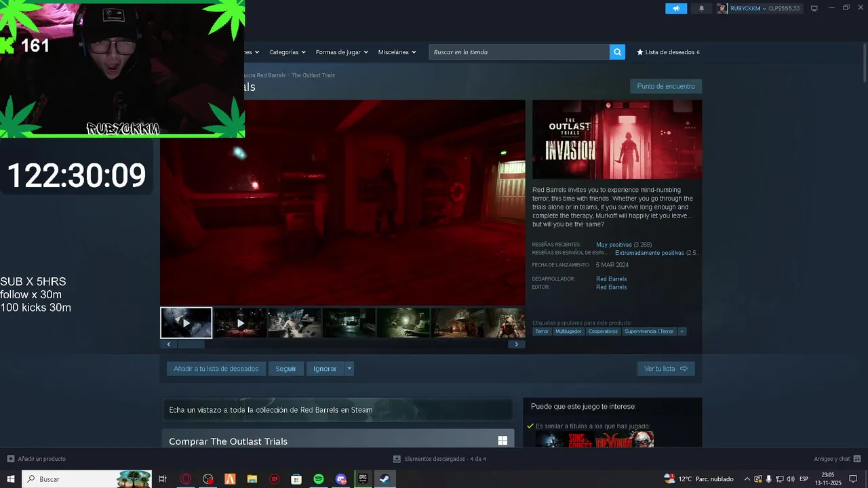This screenshot has width=868, height=488.
Task: Click the media strip scrollbar handle
Action: pos(191,344)
